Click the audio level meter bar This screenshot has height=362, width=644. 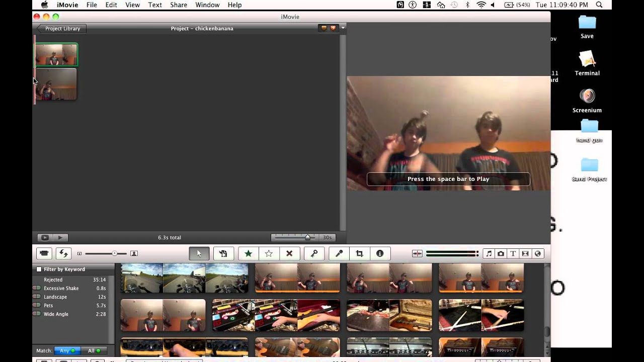point(452,253)
